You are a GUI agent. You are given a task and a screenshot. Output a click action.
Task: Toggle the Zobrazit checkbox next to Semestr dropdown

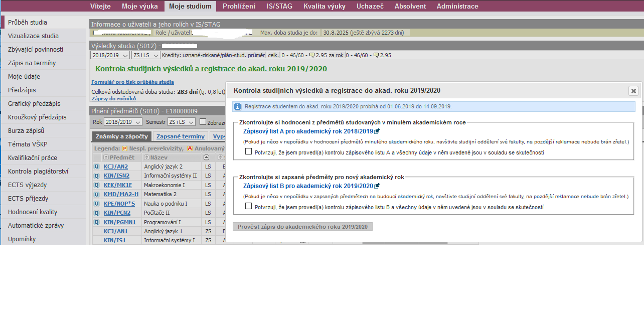(203, 122)
